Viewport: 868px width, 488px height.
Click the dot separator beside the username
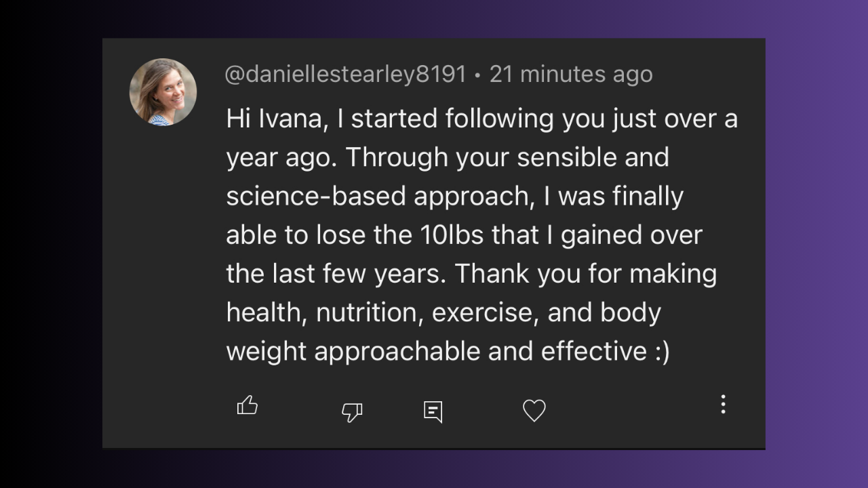pyautogui.click(x=478, y=75)
